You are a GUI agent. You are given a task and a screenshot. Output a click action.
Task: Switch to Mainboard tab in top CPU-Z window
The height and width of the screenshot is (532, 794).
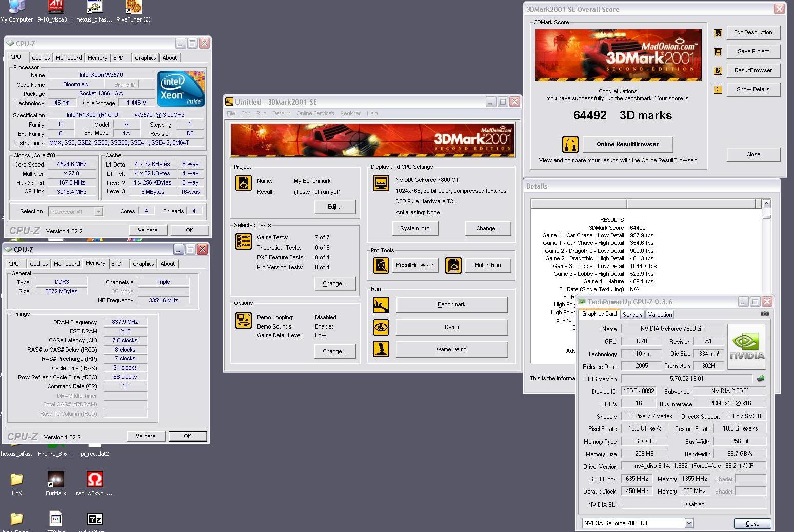(x=69, y=58)
